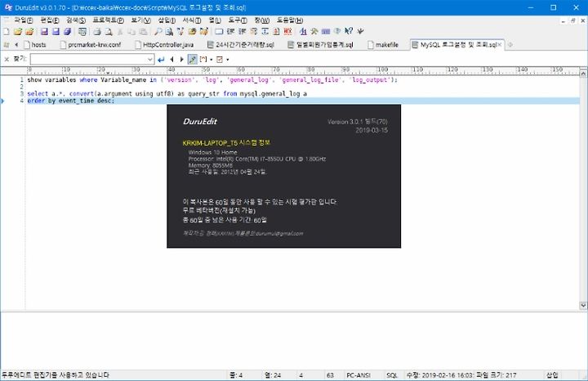Click the Enter arrow find-next icon
Image resolution: width=588 pixels, height=381 pixels.
pos(161,60)
